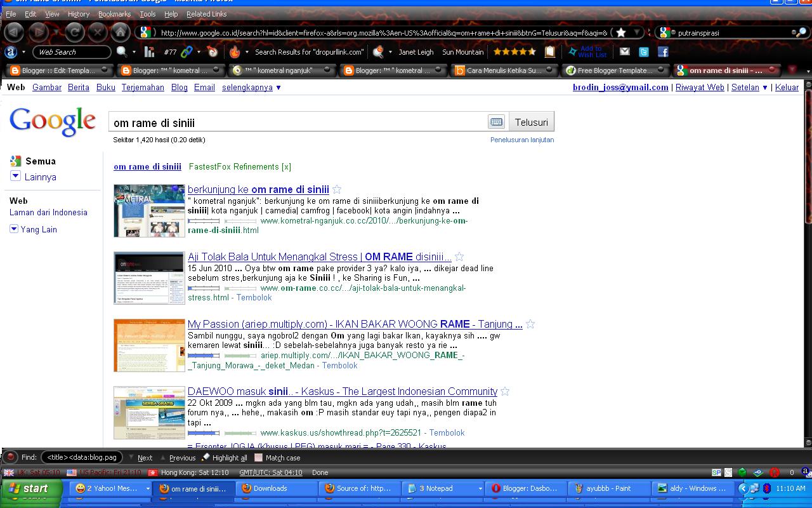
Task: Click the Find bar text field
Action: (x=82, y=457)
